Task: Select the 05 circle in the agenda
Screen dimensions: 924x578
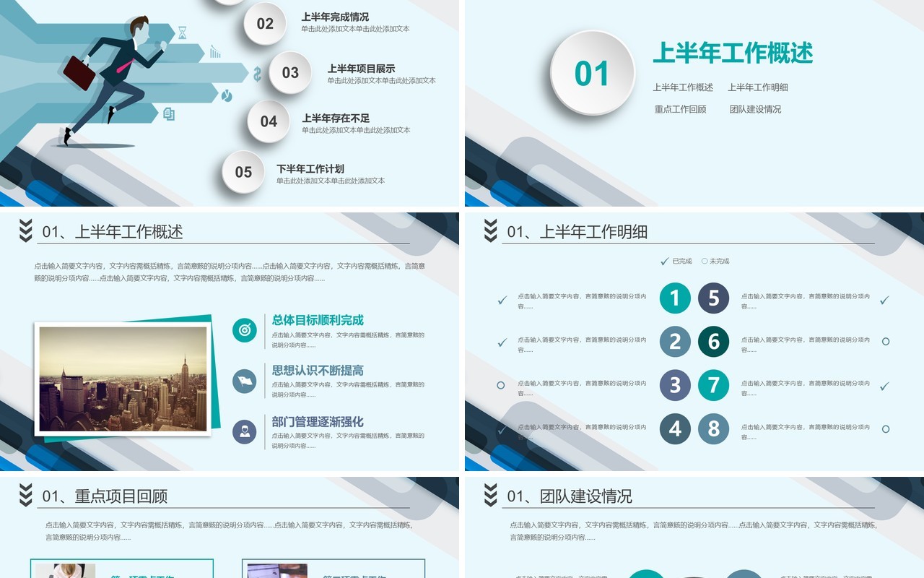Action: point(243,172)
